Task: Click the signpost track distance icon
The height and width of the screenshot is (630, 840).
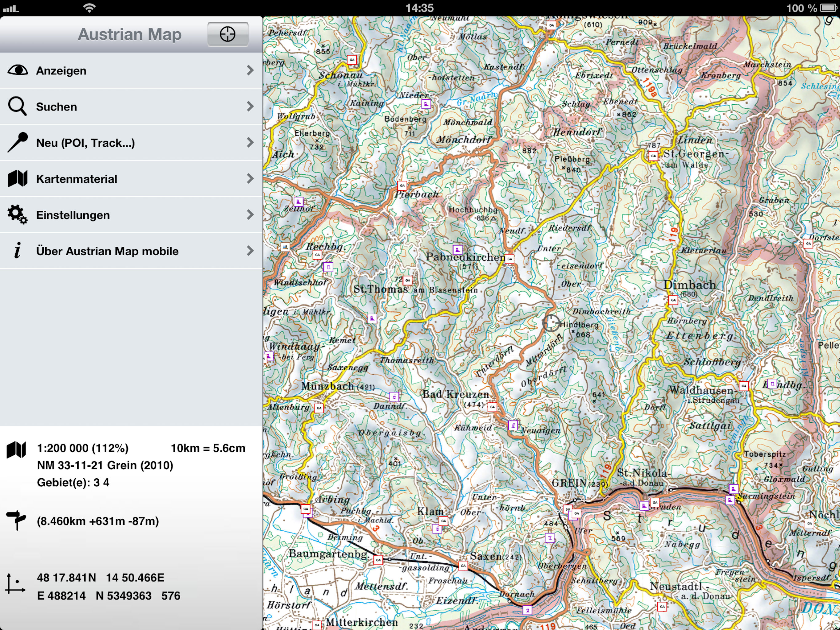Action: coord(16,520)
